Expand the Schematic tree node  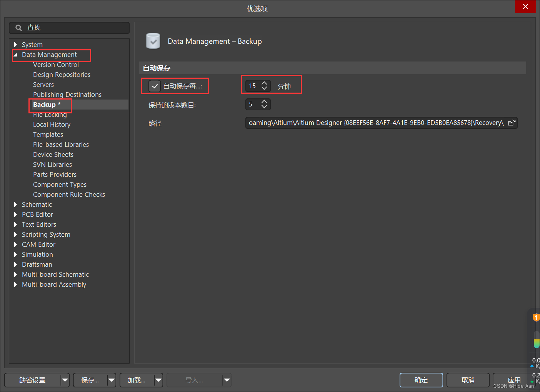pyautogui.click(x=15, y=204)
